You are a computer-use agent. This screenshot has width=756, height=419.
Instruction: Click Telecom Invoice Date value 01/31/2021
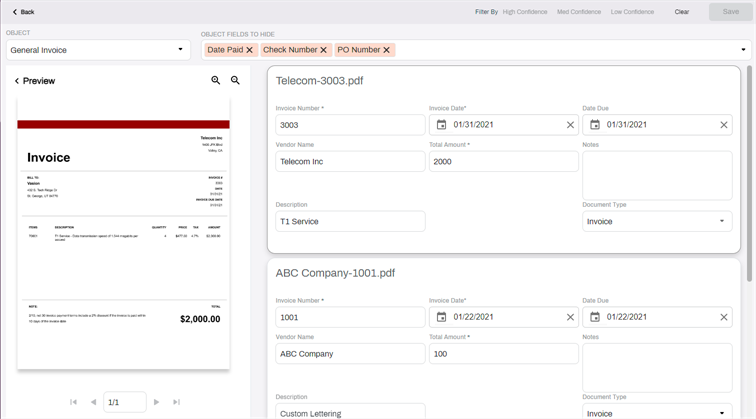click(473, 125)
